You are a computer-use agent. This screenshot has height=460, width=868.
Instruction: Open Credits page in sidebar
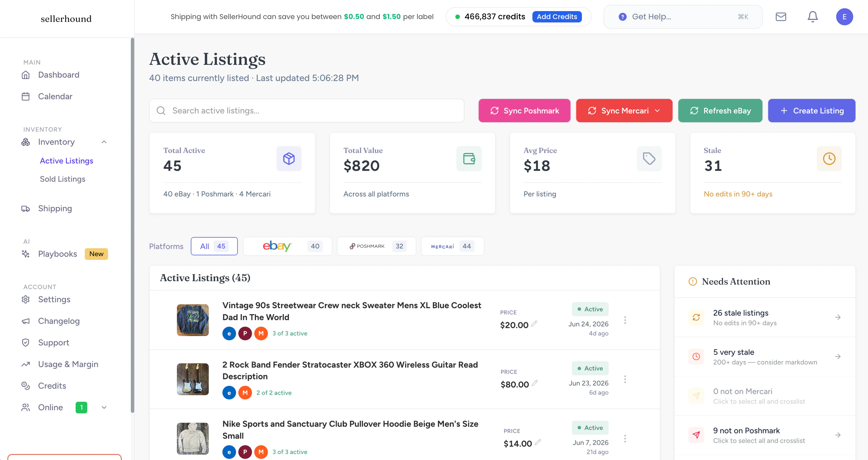pyautogui.click(x=52, y=386)
